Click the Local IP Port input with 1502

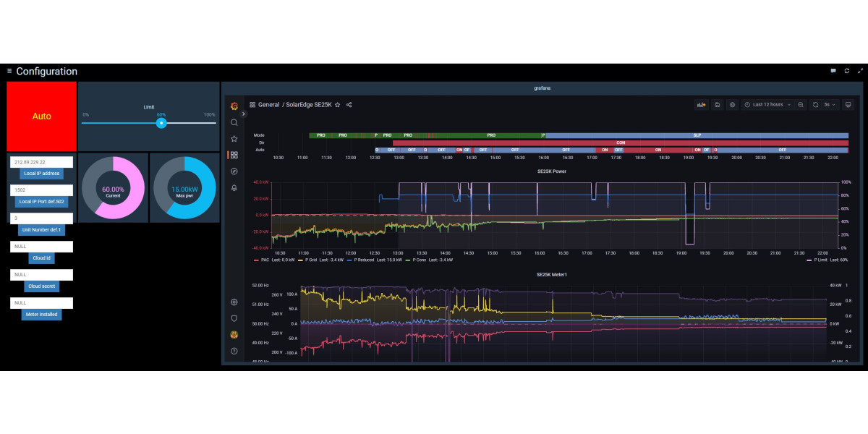(x=42, y=190)
